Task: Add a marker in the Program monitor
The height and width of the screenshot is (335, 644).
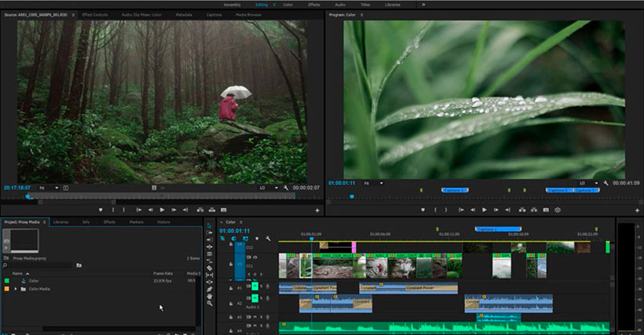Action: 423,210
